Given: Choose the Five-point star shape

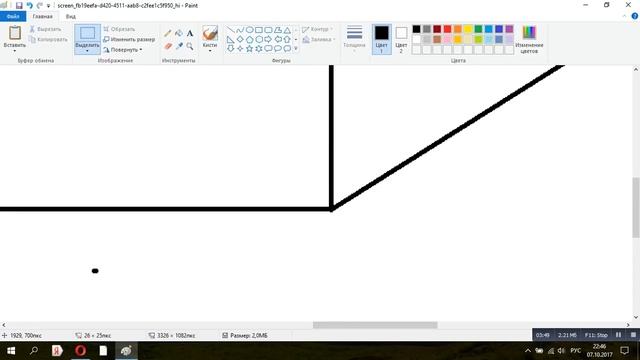Looking at the screenshot, I should [x=249, y=49].
